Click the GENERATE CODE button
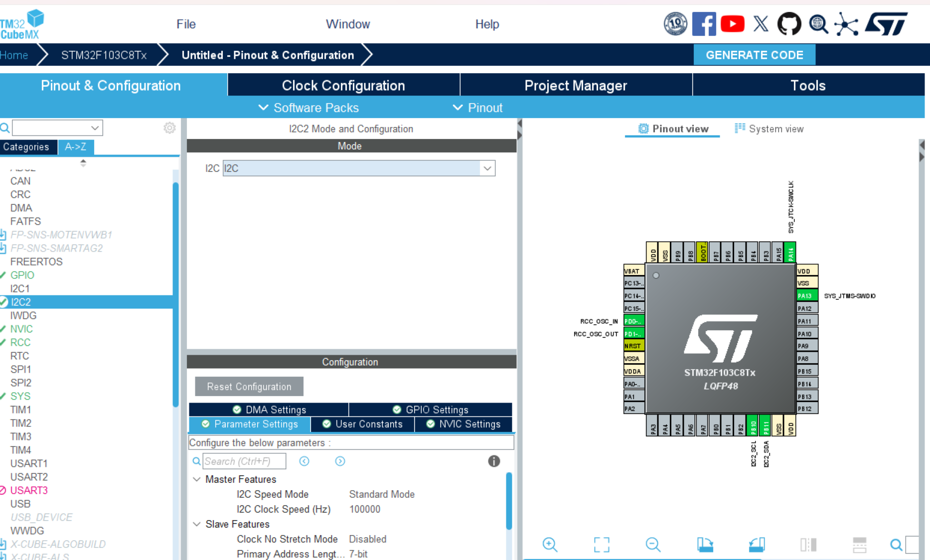930x560 pixels. [x=754, y=55]
